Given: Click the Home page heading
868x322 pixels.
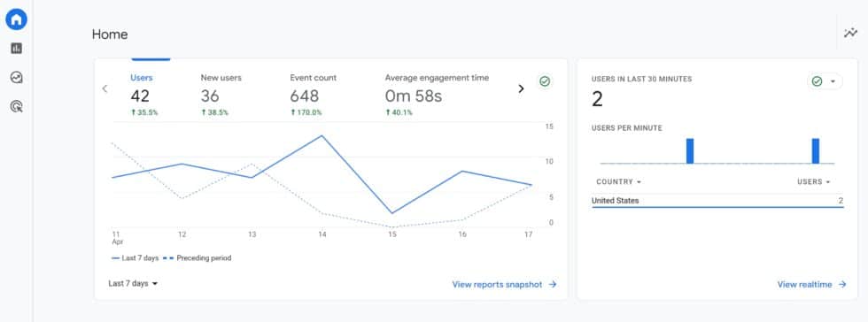Looking at the screenshot, I should pos(110,34).
